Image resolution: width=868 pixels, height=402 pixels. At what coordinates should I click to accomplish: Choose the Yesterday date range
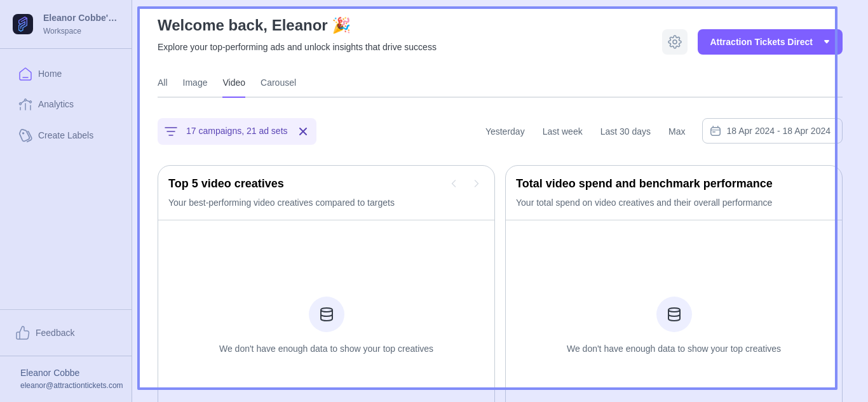(x=505, y=131)
